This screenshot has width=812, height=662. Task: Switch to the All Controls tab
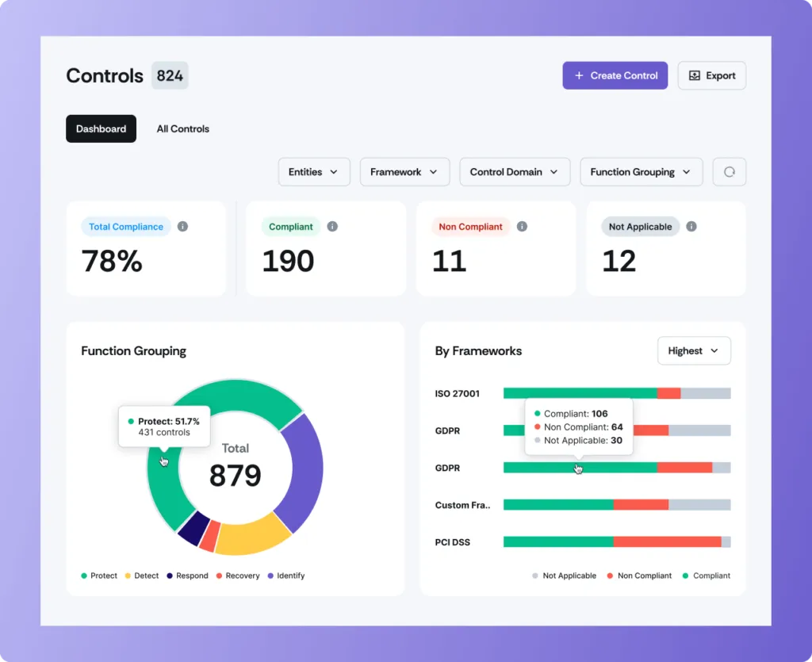tap(182, 128)
